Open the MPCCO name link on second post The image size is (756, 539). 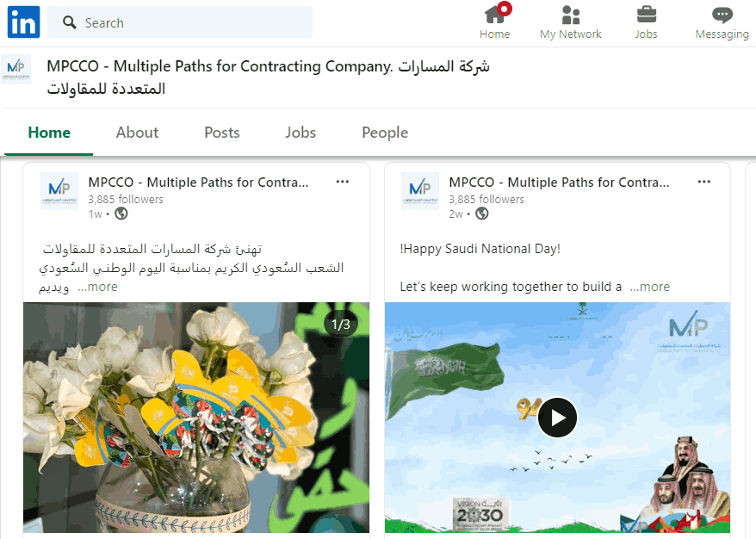click(559, 183)
